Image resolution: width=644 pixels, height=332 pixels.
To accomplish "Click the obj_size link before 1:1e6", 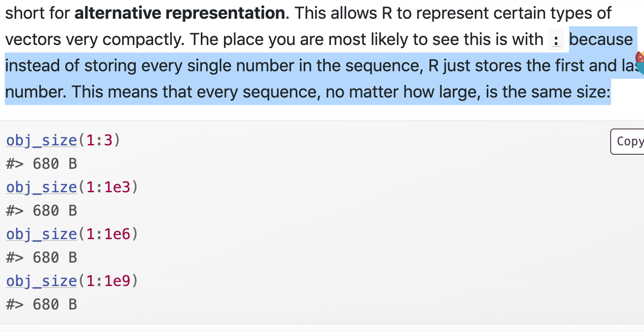I will 41,234.
